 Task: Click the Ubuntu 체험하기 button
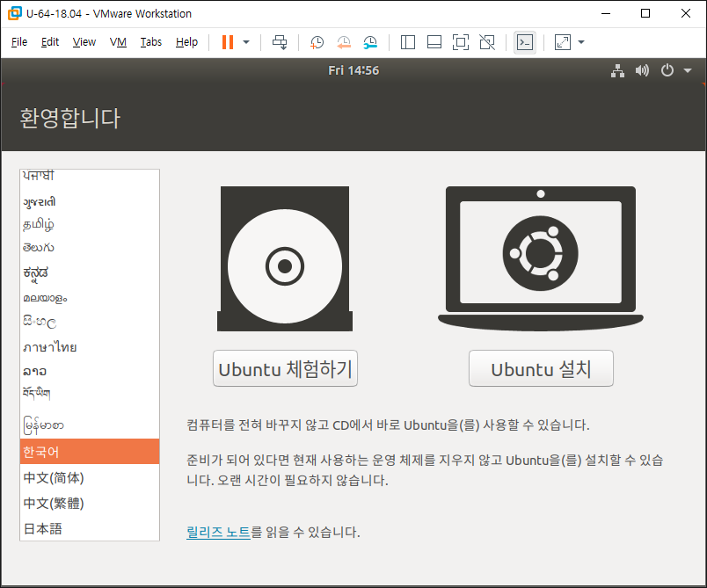click(x=285, y=368)
